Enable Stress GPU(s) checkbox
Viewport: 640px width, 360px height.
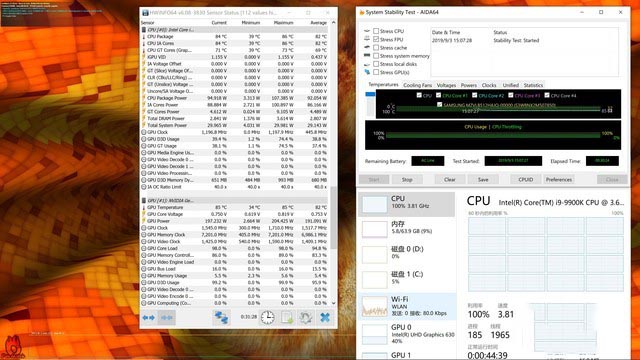click(376, 72)
